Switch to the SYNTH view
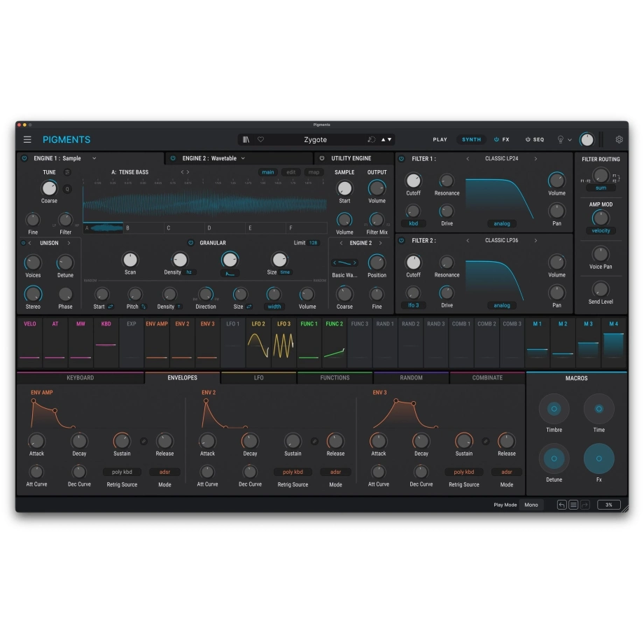Image resolution: width=644 pixels, height=644 pixels. [x=472, y=139]
